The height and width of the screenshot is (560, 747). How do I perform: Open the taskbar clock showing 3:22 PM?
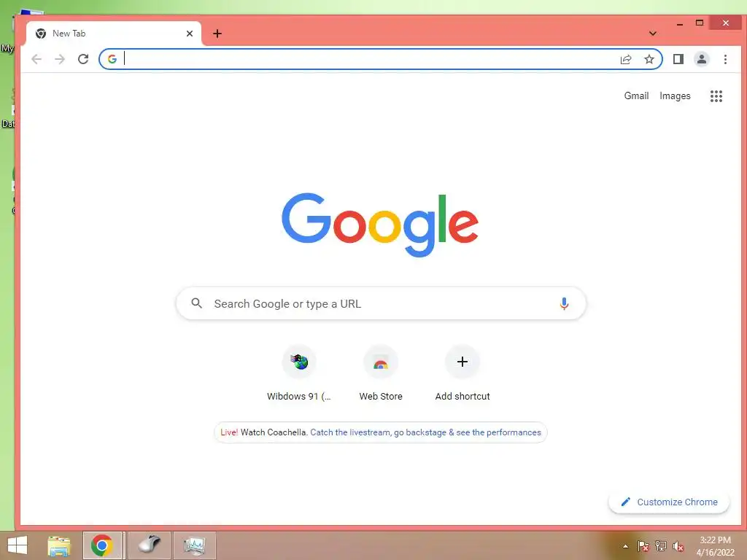pyautogui.click(x=715, y=546)
